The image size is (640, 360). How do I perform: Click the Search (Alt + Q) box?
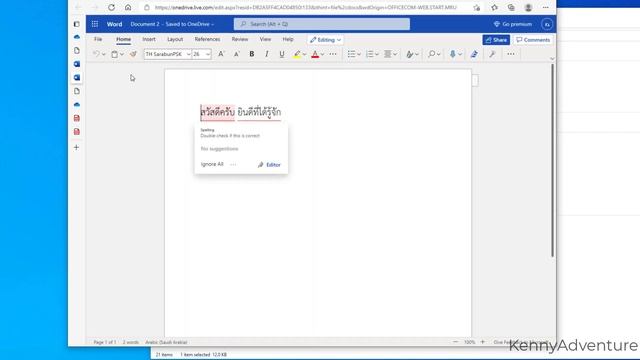(322, 24)
